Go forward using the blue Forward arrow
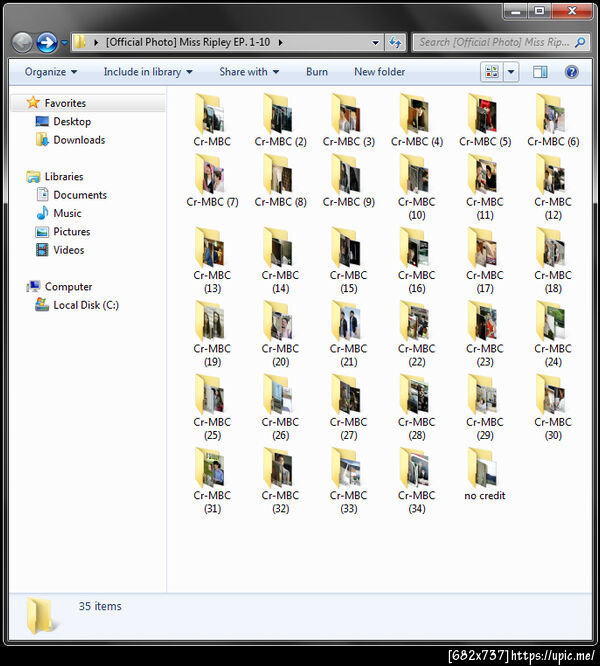 (47, 42)
